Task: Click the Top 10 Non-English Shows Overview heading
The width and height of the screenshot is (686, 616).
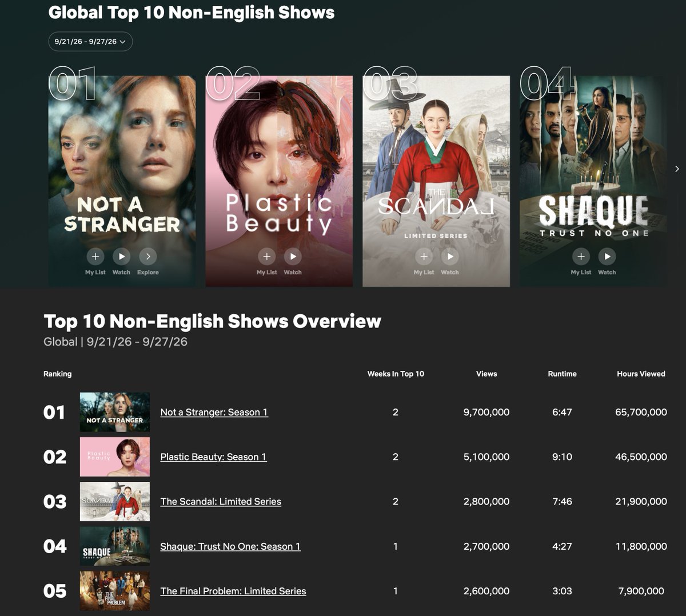Action: click(212, 321)
